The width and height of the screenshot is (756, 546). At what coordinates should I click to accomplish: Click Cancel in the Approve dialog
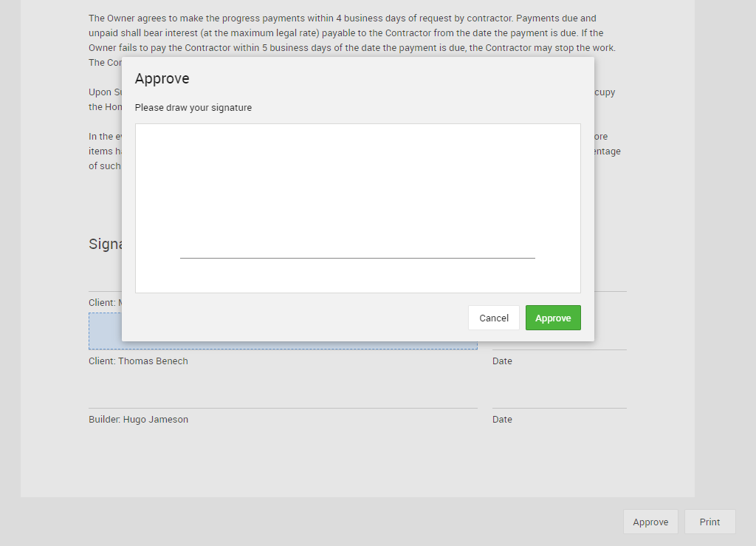(493, 318)
